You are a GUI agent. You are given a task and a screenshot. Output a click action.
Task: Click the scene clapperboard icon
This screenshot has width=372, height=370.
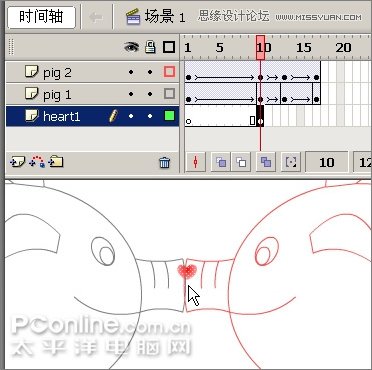[133, 17]
